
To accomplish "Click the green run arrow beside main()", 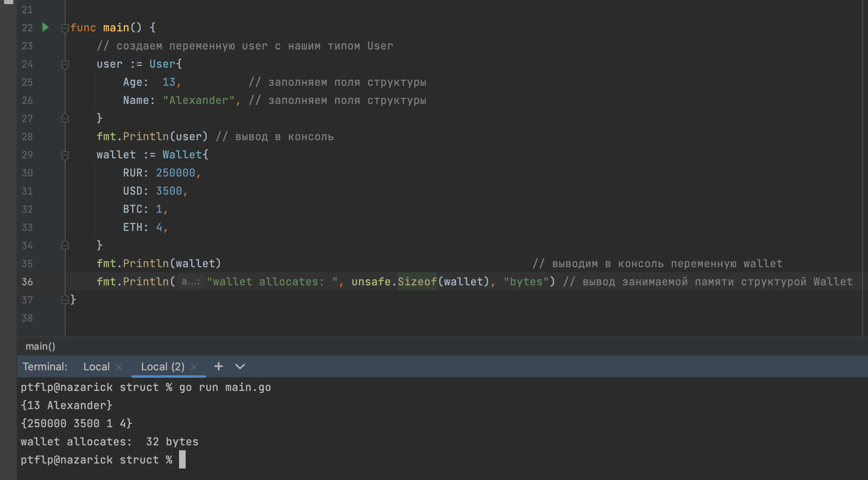I will (x=46, y=28).
